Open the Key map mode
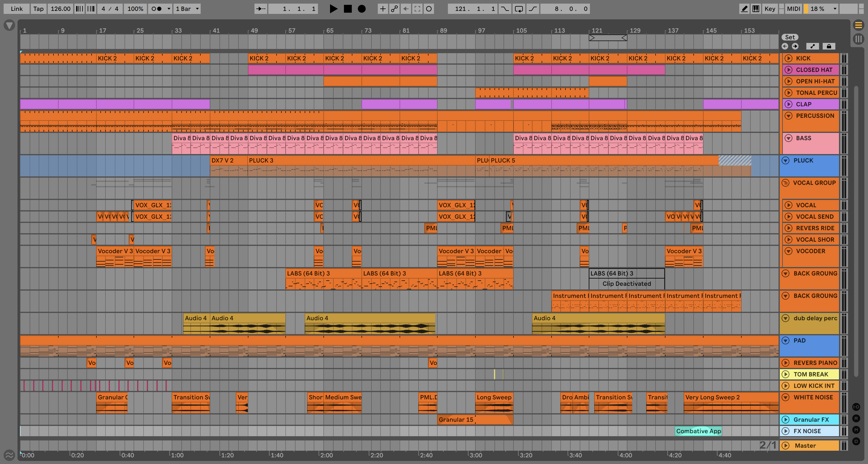 (x=769, y=9)
